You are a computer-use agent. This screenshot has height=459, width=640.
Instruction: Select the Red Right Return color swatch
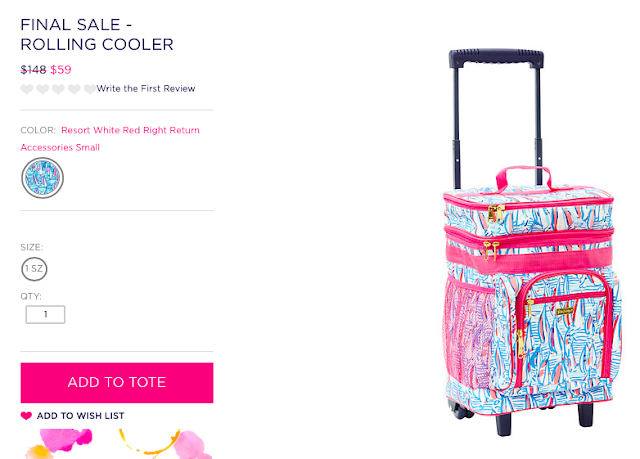[x=42, y=178]
